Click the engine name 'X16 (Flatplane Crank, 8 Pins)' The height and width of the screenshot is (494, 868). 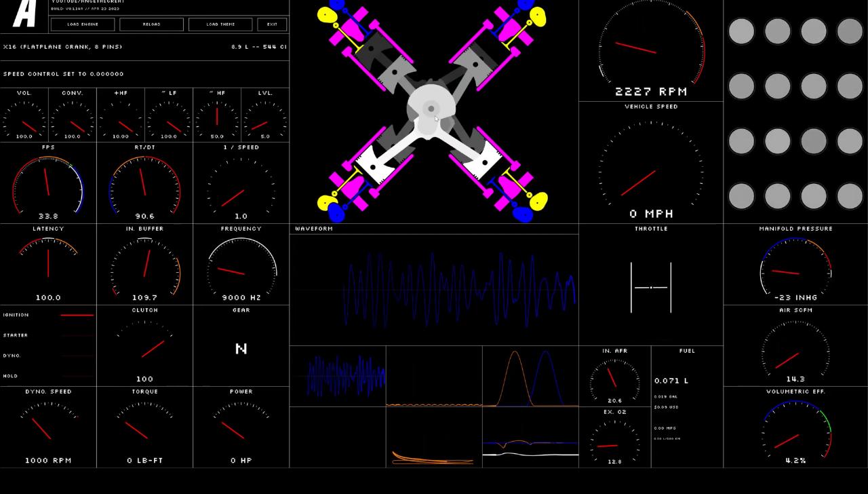point(63,47)
